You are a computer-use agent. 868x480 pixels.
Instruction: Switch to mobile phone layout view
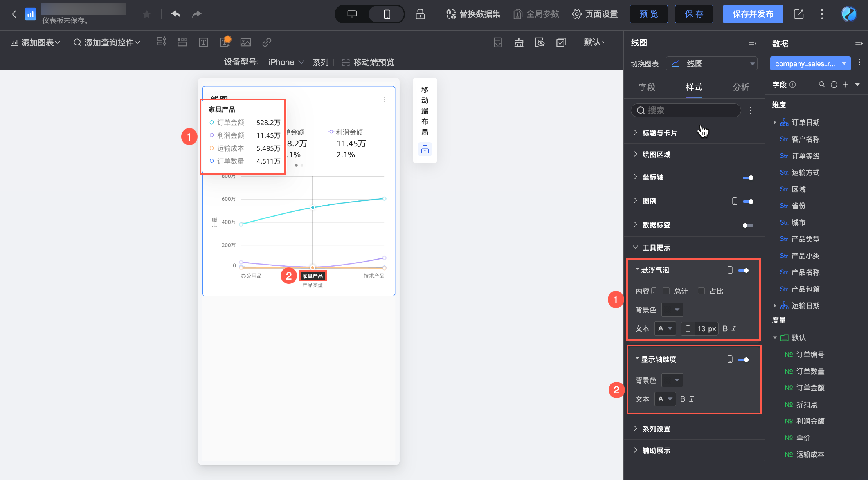click(x=387, y=14)
